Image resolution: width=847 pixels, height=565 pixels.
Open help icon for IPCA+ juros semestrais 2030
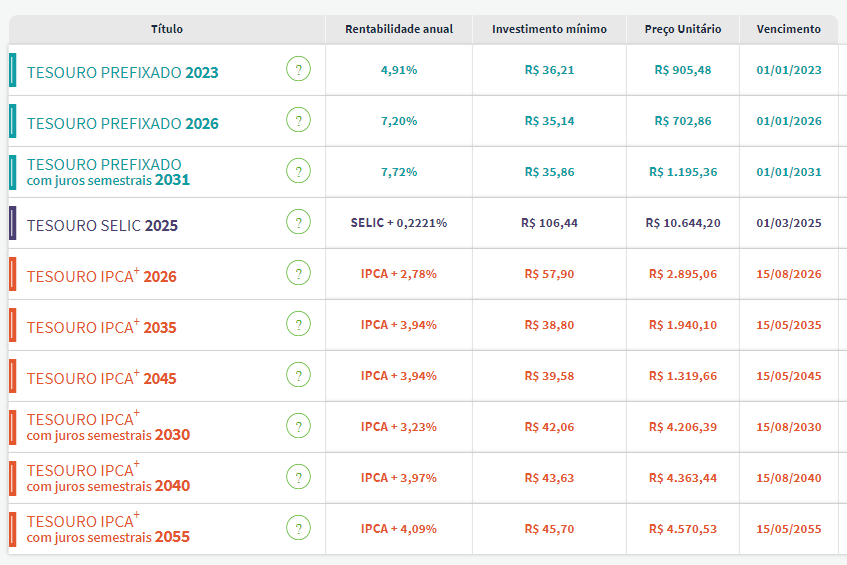pos(298,426)
